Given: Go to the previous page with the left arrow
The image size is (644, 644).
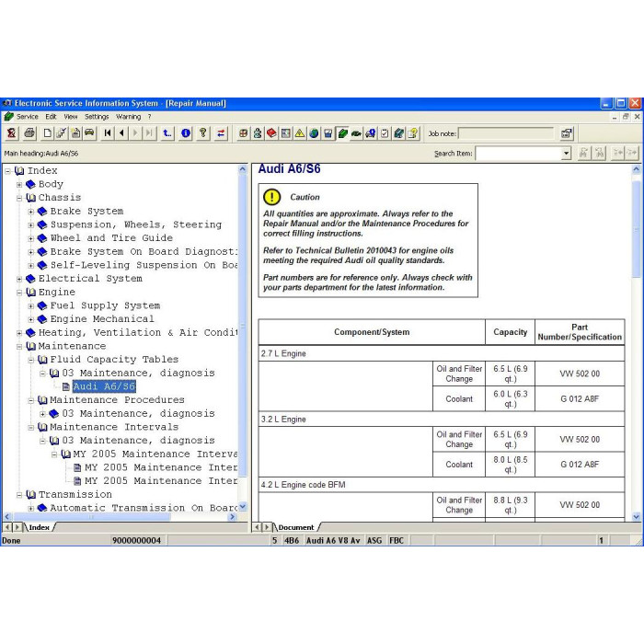Looking at the screenshot, I should point(121,133).
